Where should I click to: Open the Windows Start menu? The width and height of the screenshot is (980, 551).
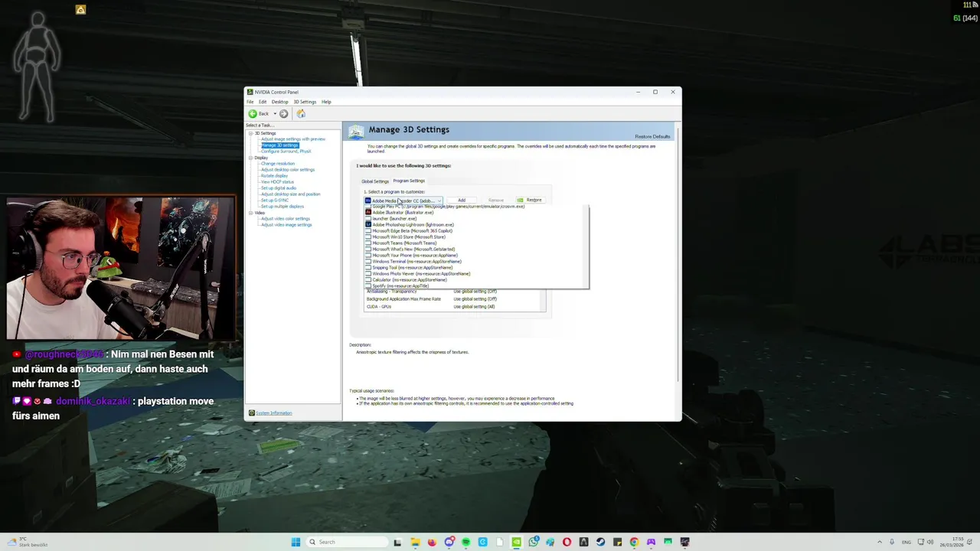296,542
